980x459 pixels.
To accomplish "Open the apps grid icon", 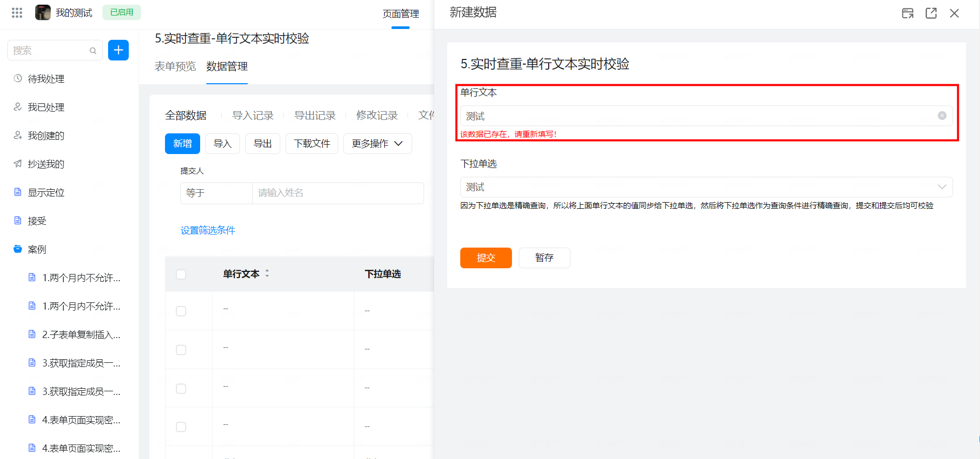I will point(17,12).
